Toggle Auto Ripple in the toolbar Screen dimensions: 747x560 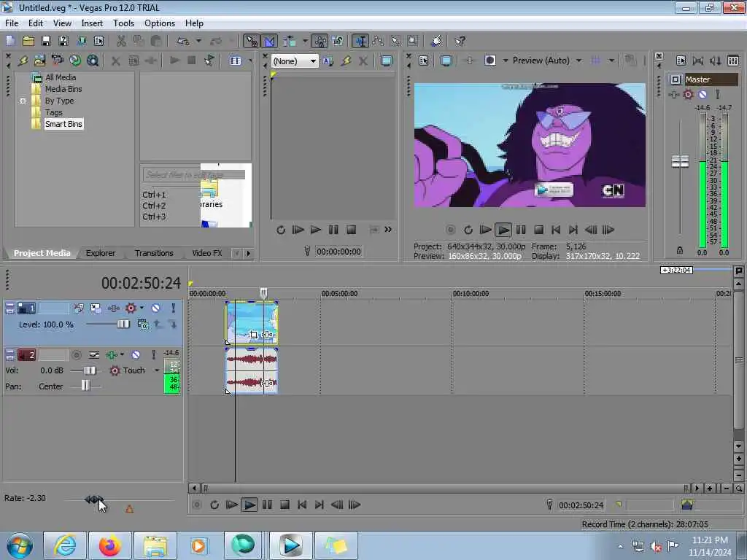tap(290, 41)
